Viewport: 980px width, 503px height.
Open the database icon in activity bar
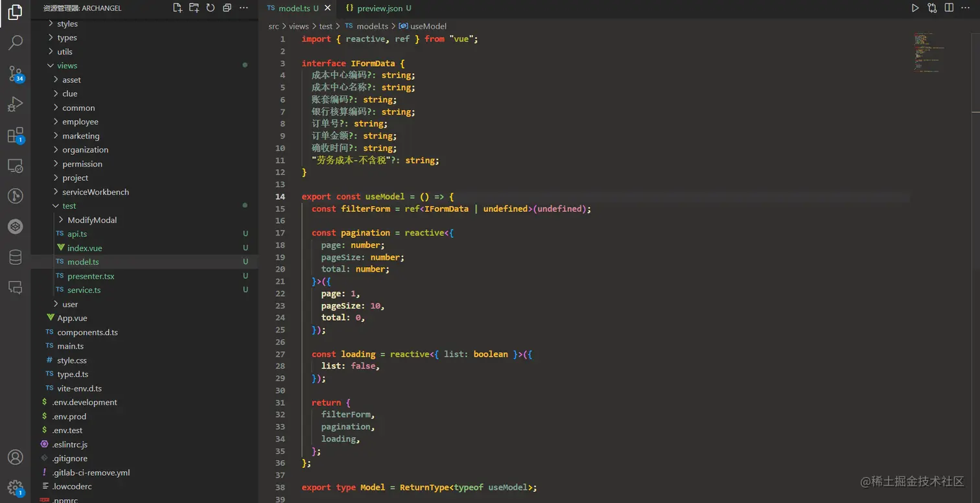15,257
